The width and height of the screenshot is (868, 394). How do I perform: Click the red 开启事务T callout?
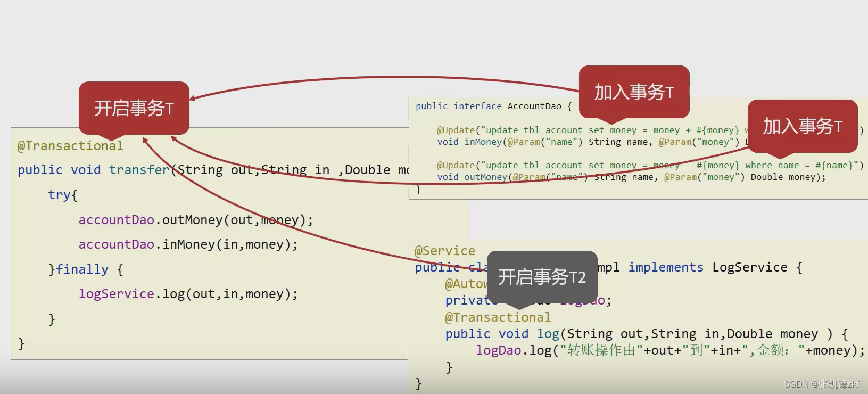[x=134, y=108]
